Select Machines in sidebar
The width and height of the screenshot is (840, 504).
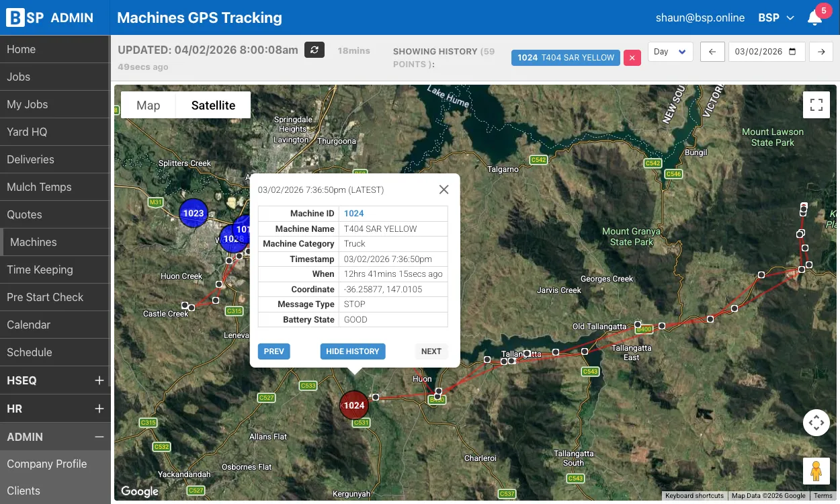[55, 242]
